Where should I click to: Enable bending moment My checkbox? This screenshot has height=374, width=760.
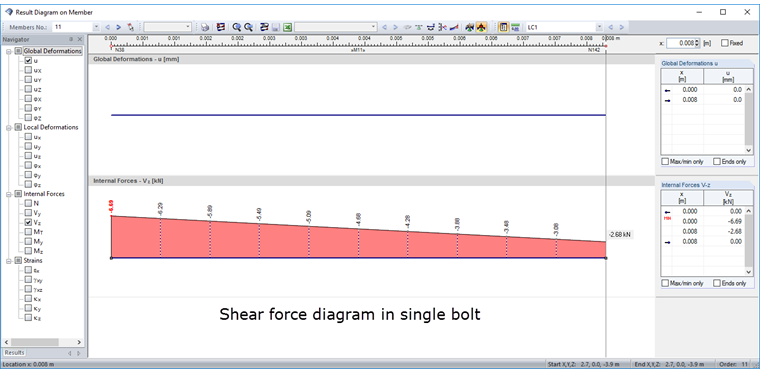coord(28,241)
